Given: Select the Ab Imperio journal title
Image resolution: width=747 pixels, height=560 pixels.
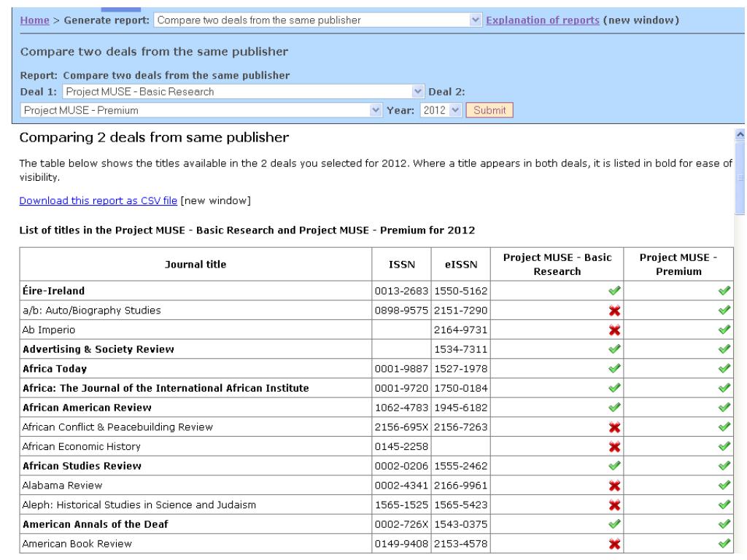Looking at the screenshot, I should pyautogui.click(x=49, y=330).
